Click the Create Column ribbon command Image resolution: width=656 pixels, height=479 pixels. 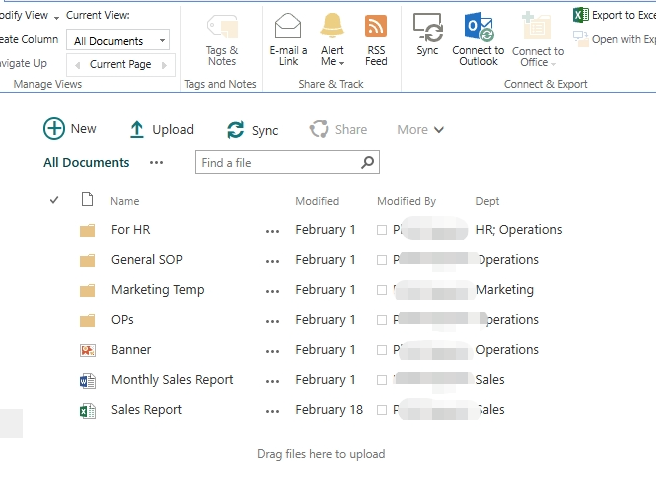[x=29, y=39]
